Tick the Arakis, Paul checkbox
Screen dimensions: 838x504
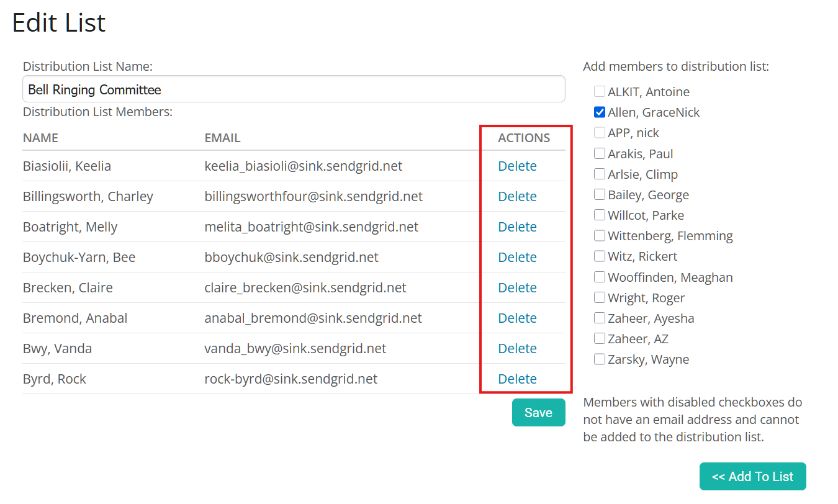point(600,154)
